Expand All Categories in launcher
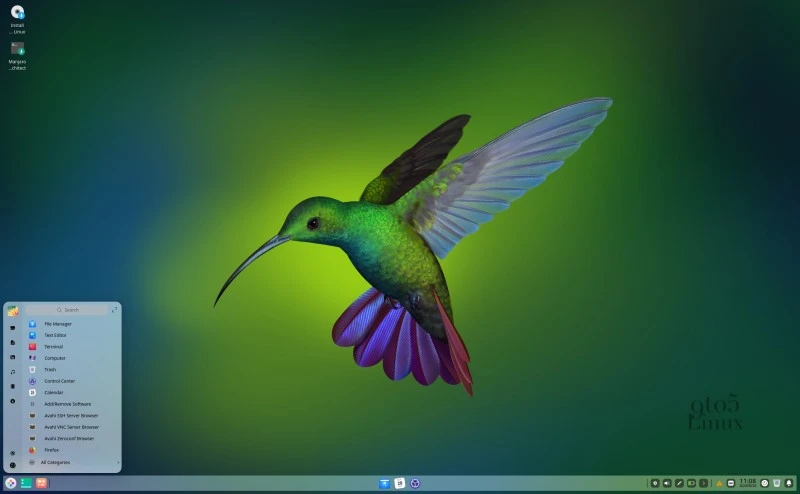800x494 pixels. [x=73, y=462]
